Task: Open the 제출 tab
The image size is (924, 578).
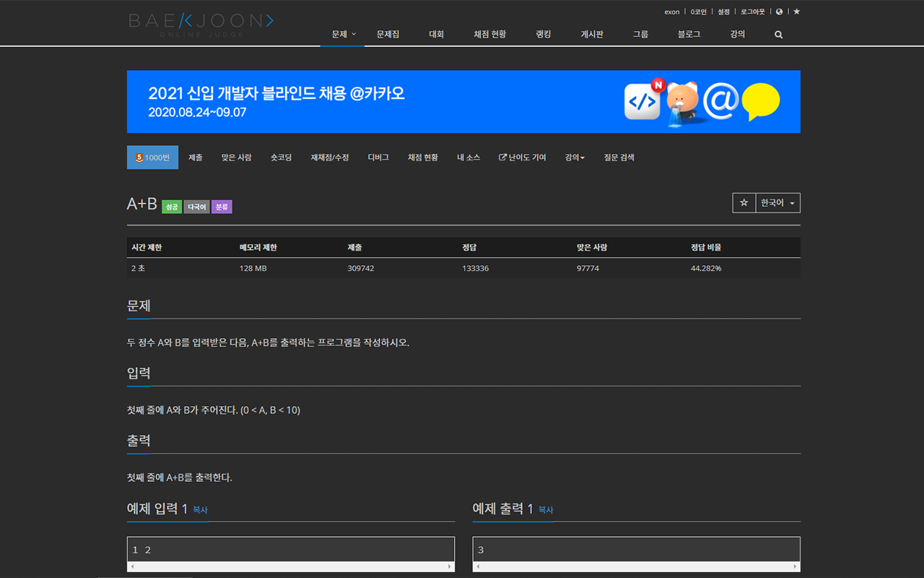Action: [196, 158]
